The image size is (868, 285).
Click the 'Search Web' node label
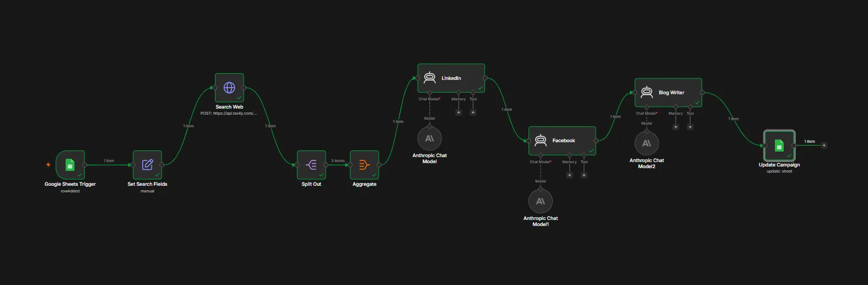229,107
